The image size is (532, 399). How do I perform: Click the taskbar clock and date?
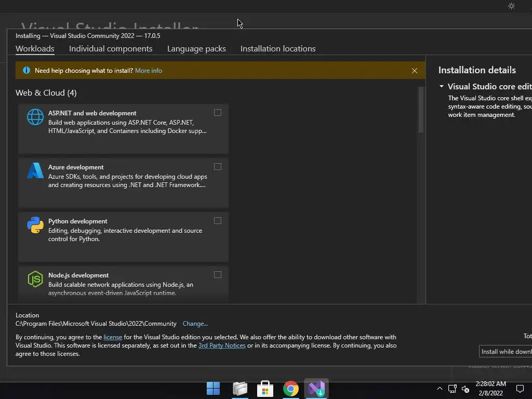pyautogui.click(x=490, y=389)
